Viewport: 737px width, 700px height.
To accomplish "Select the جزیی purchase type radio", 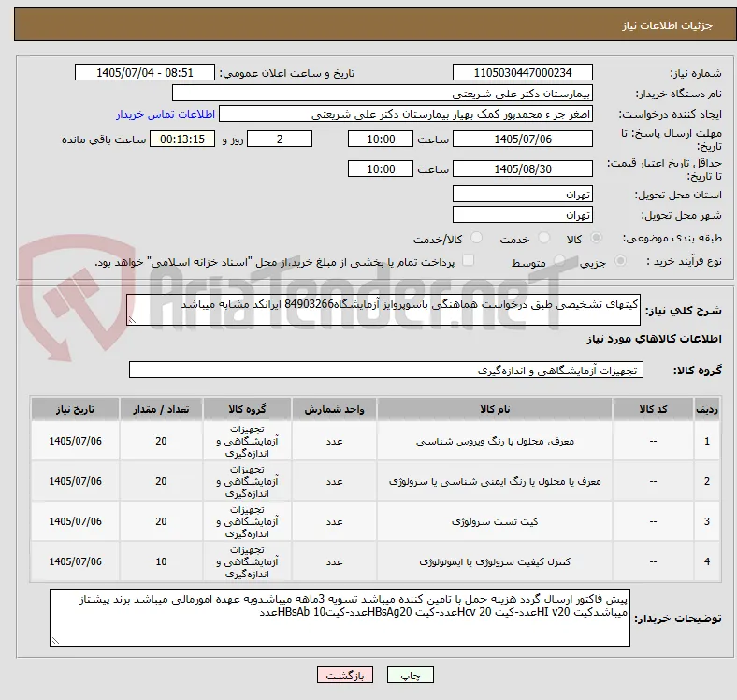I will coord(620,260).
